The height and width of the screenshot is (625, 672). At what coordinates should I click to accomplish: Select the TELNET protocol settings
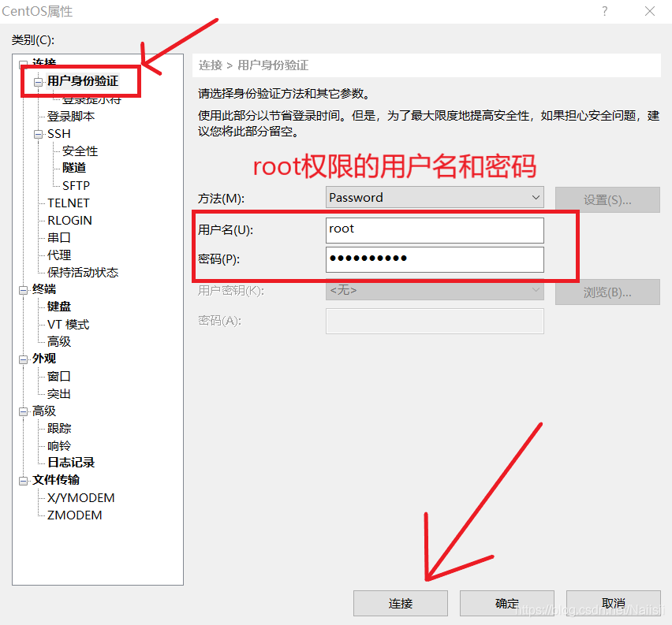pyautogui.click(x=70, y=203)
